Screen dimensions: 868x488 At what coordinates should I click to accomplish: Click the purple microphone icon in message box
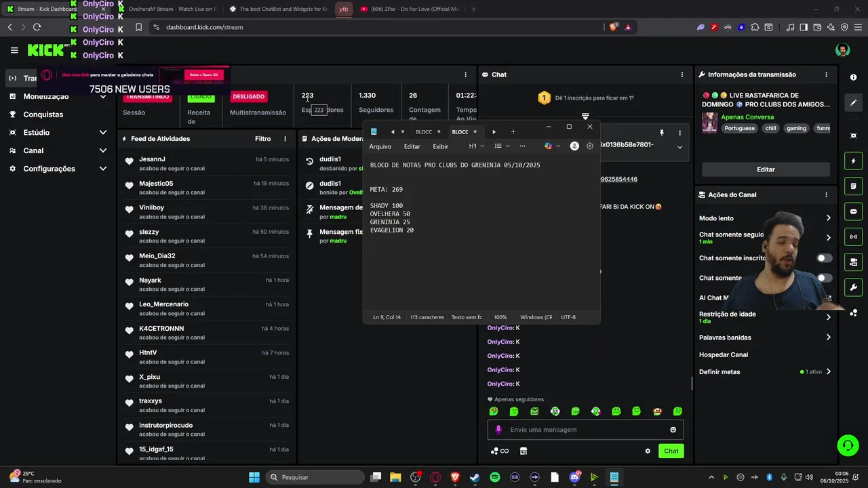point(498,430)
